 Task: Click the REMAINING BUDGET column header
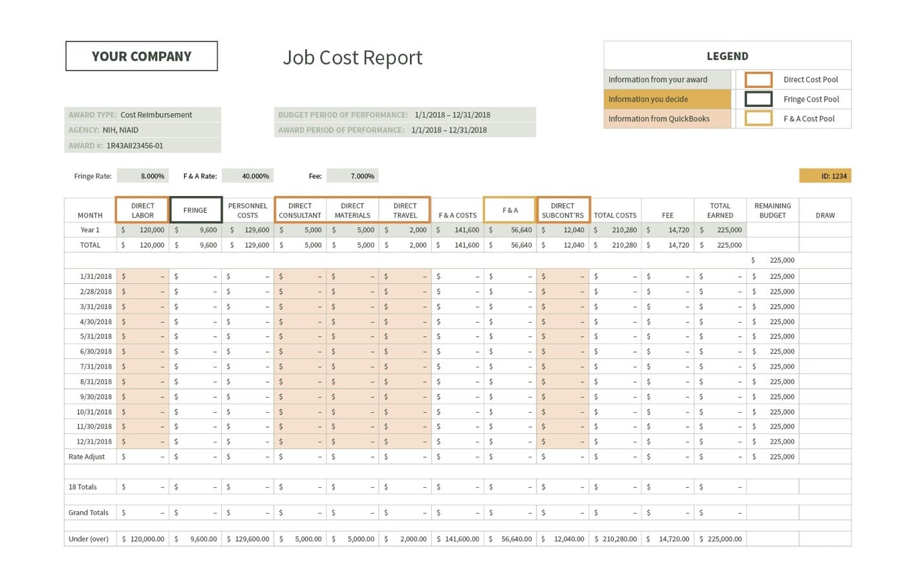pos(772,210)
